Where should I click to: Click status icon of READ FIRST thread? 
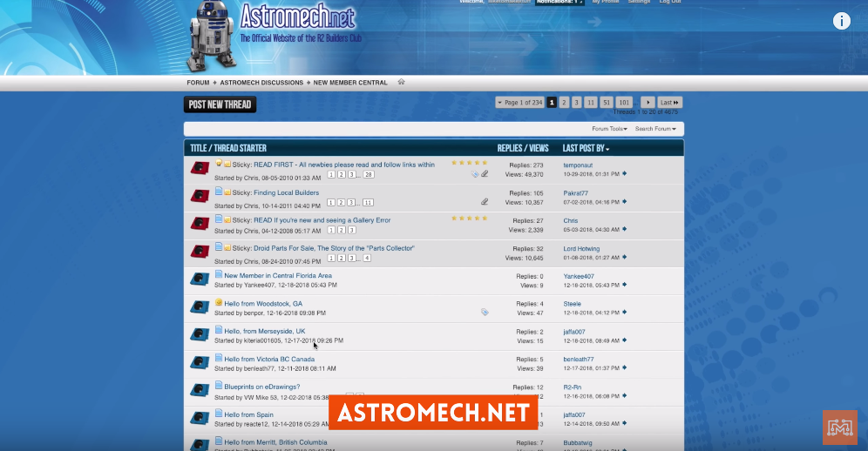(x=200, y=168)
